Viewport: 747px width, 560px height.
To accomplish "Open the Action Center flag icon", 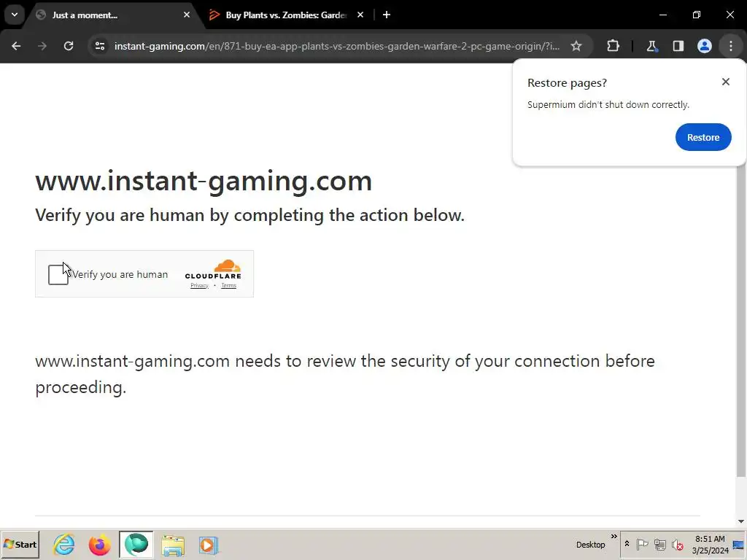I will tap(642, 544).
